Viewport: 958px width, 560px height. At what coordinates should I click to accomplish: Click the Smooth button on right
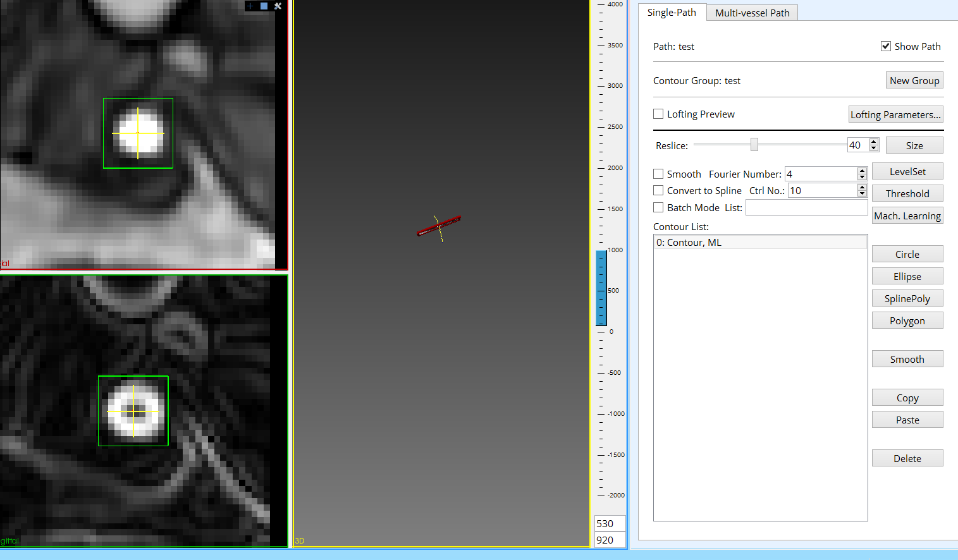[907, 359]
